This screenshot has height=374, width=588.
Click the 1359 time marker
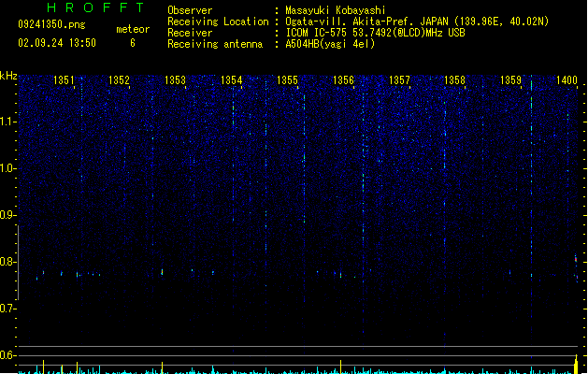(x=510, y=80)
